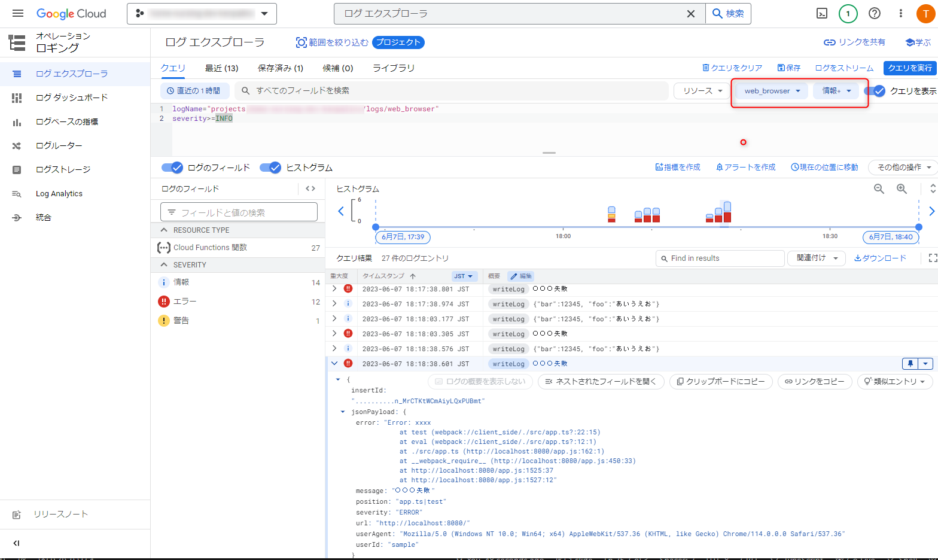Open 学ぶ learn link
This screenshot has width=938, height=560.
pos(918,42)
